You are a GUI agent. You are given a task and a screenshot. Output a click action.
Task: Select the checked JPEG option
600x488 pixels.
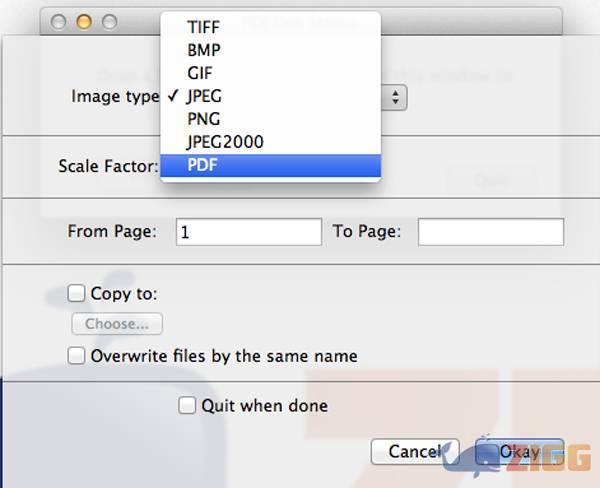click(204, 96)
